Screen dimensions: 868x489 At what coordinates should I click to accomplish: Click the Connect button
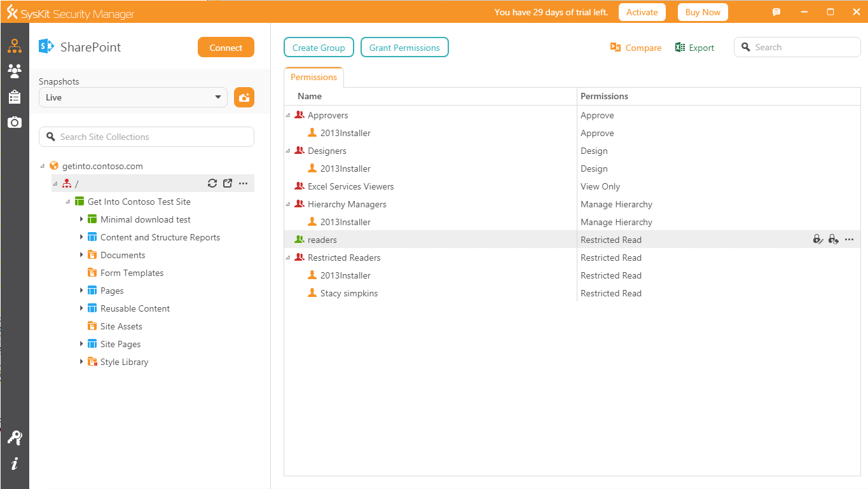226,48
